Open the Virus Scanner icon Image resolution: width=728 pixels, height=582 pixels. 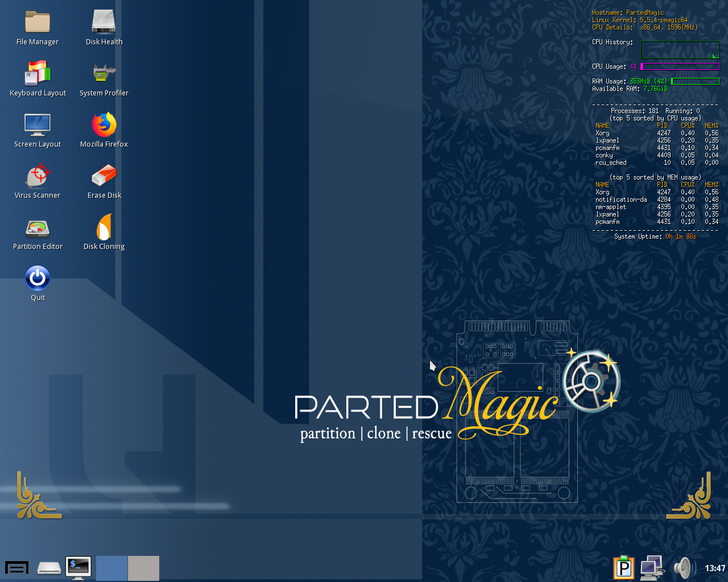click(x=38, y=176)
